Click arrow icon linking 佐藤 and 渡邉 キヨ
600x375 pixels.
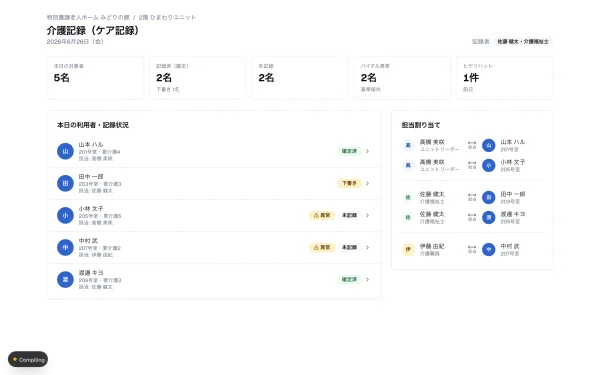tap(472, 215)
